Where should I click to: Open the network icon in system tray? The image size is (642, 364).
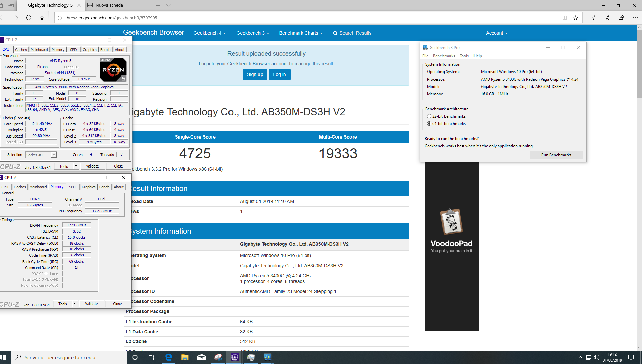click(x=588, y=357)
